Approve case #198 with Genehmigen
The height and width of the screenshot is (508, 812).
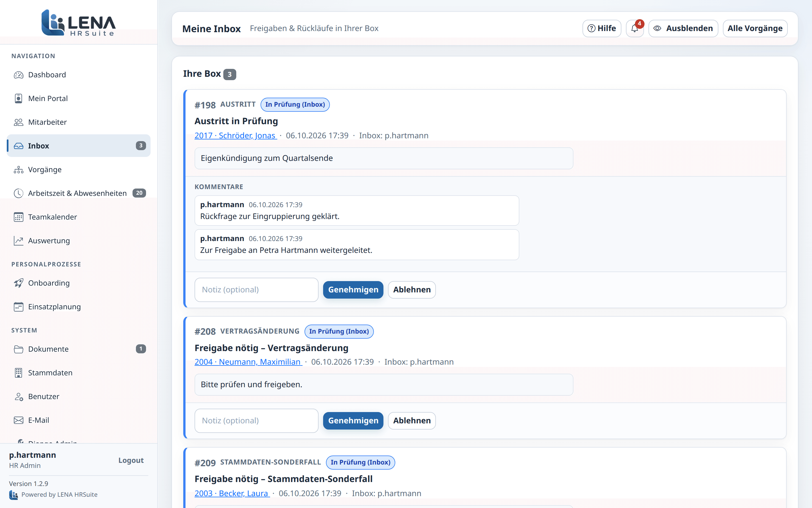pos(353,290)
